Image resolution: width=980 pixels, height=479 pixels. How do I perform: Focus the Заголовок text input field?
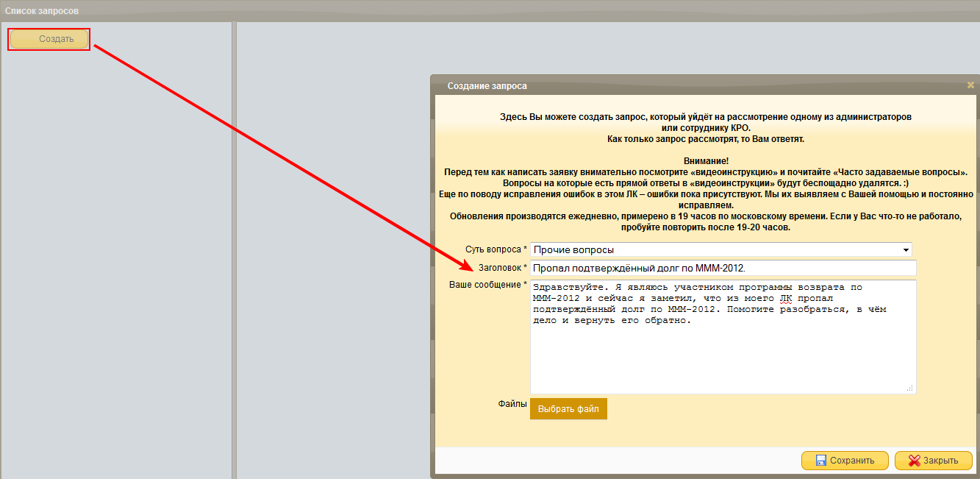pos(723,269)
